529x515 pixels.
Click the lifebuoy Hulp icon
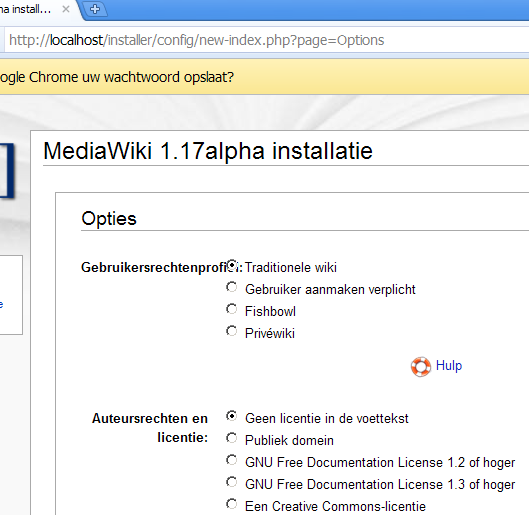coord(421,367)
